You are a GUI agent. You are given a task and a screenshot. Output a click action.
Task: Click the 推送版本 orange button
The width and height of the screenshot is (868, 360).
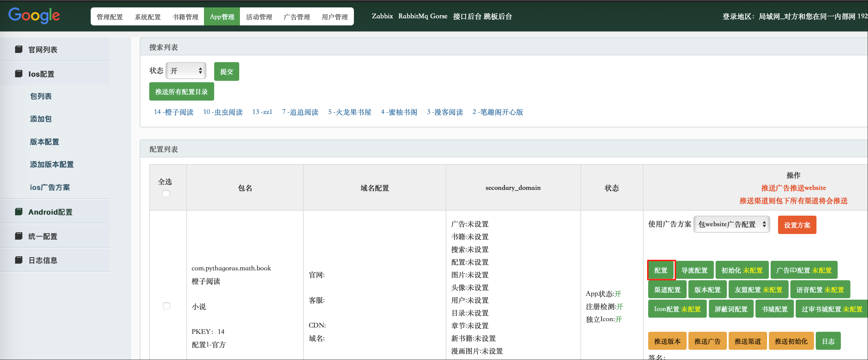coord(667,341)
